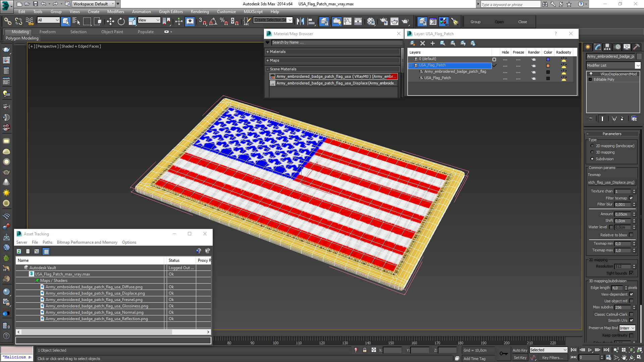Image resolution: width=644 pixels, height=362 pixels.
Task: Open selection filter All dropdown
Action: (48, 20)
